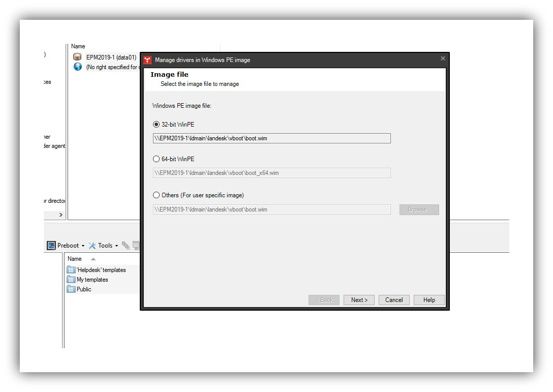Select the copy template toolbar icon

coord(126,245)
